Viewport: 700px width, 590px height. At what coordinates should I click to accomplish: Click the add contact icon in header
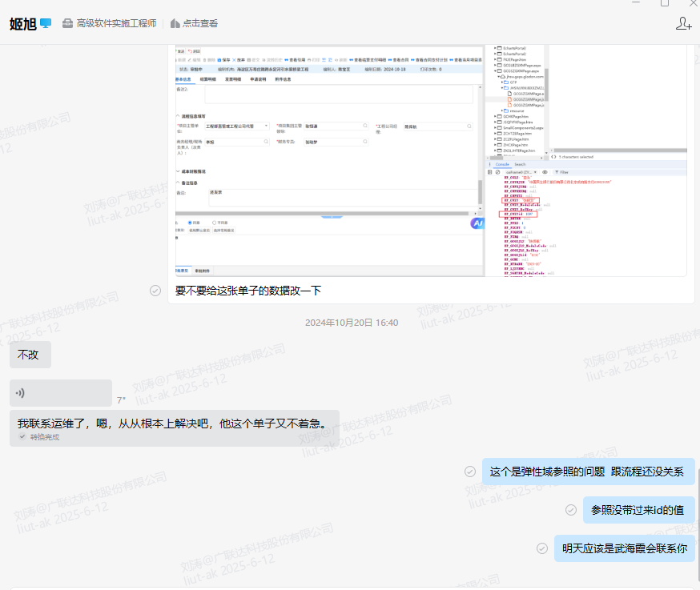tap(683, 24)
